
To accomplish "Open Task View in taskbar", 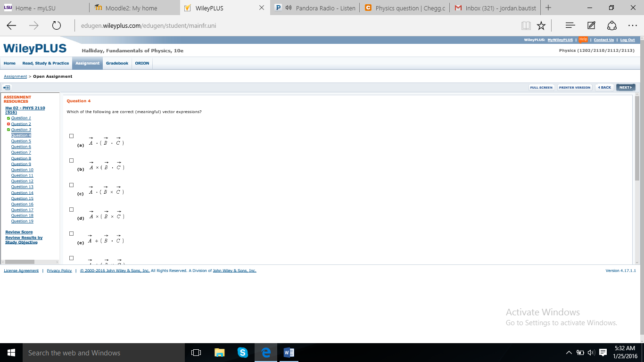I will click(x=196, y=353).
